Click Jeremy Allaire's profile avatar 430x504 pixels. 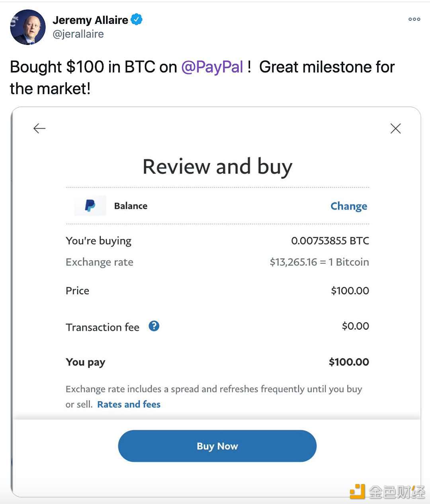coord(28,27)
